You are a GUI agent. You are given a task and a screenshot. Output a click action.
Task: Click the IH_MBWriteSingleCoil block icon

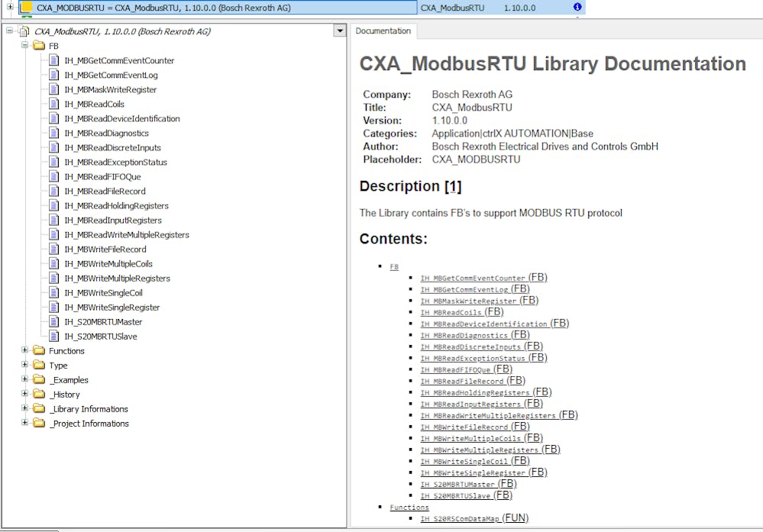coord(53,293)
